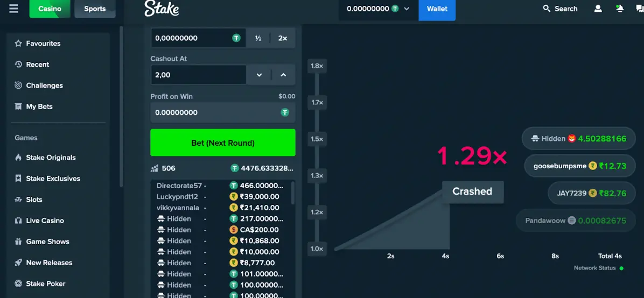This screenshot has height=298, width=644.
Task: Double the bet amount with 2×
Action: coord(283,38)
